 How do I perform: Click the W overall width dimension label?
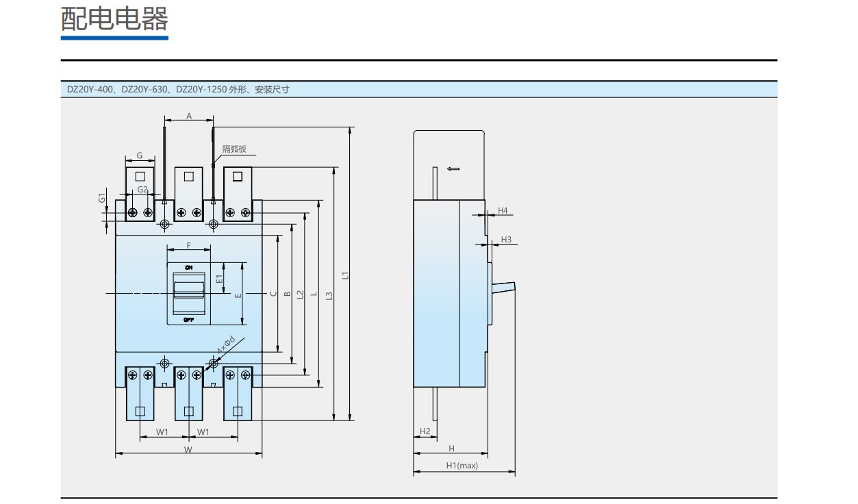click(x=188, y=449)
